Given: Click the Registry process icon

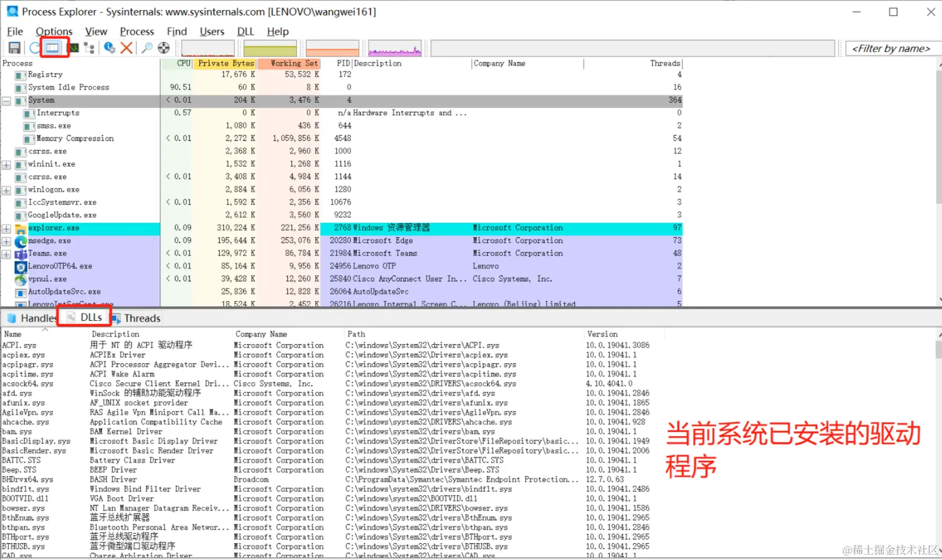Looking at the screenshot, I should (21, 75).
